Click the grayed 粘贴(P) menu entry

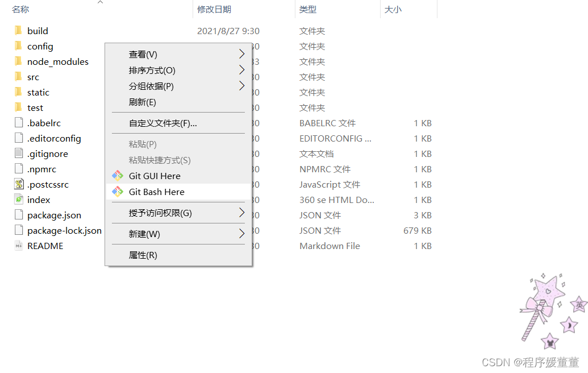pos(178,144)
